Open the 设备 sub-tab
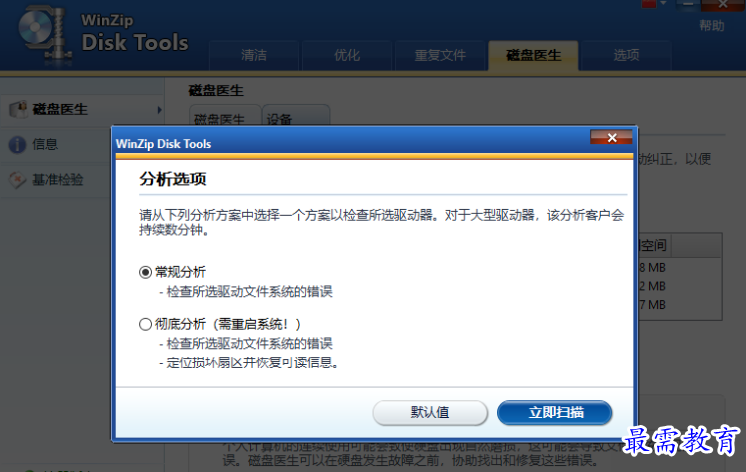Screen dimensions: 746x472 (x=296, y=116)
